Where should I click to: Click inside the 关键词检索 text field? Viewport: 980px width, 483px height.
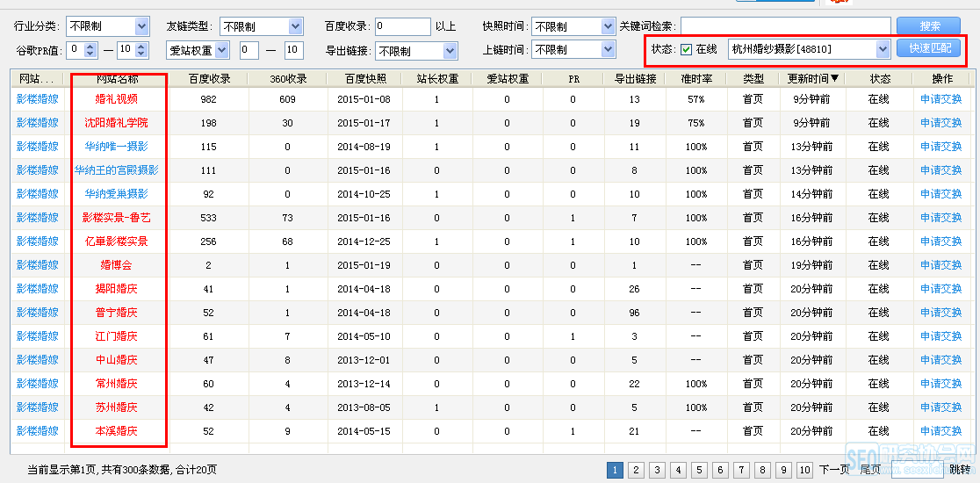click(x=785, y=26)
